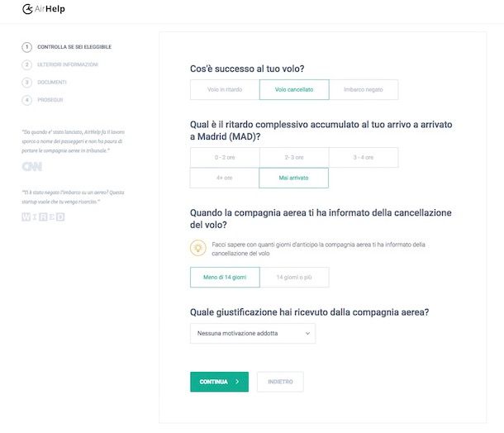Viewport: 504px width, 433px height.
Task: Click the step 4 circle icon
Action: (27, 100)
